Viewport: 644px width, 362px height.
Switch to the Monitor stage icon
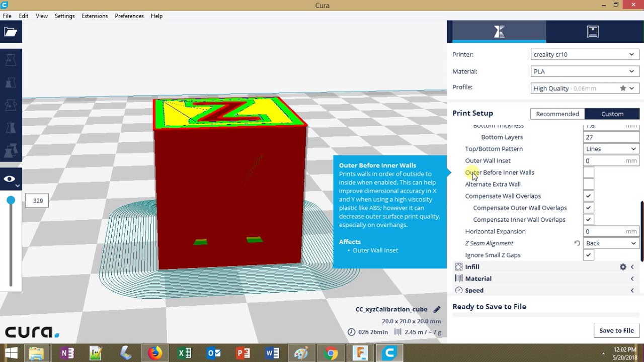tap(593, 32)
